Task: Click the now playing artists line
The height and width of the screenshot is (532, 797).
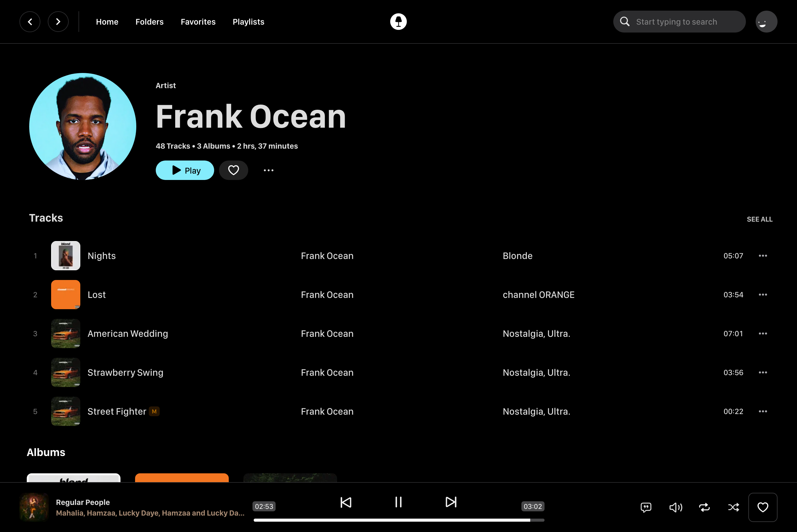Action: click(150, 513)
